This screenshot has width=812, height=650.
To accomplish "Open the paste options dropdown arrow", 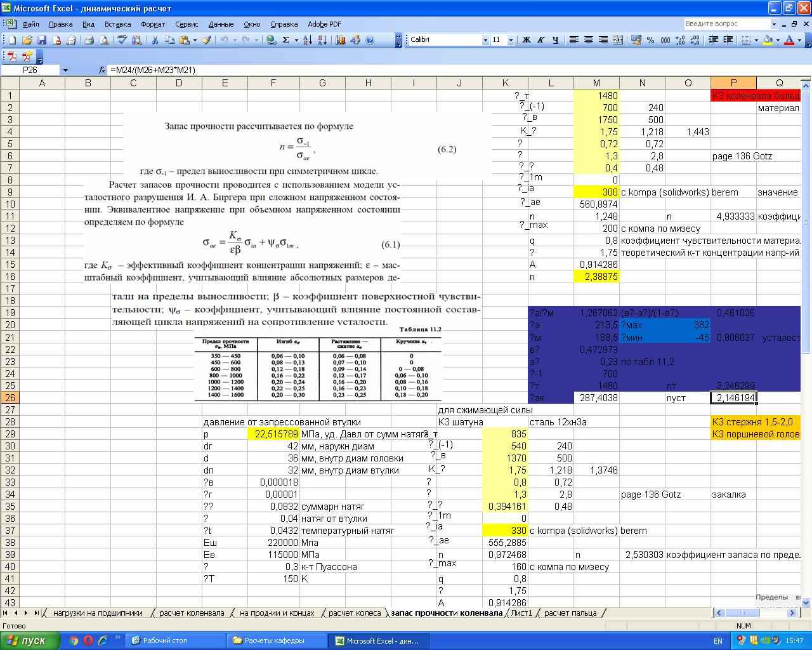I will (x=195, y=39).
